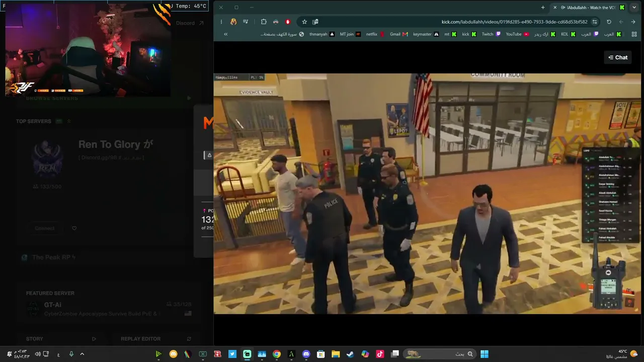Open the netflix bookmark
Screen dimensions: 644x362
click(x=375, y=34)
